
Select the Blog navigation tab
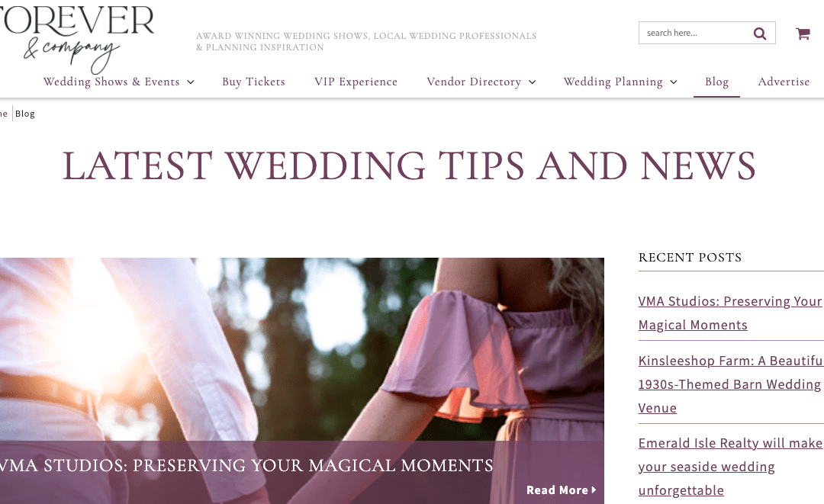pos(716,82)
